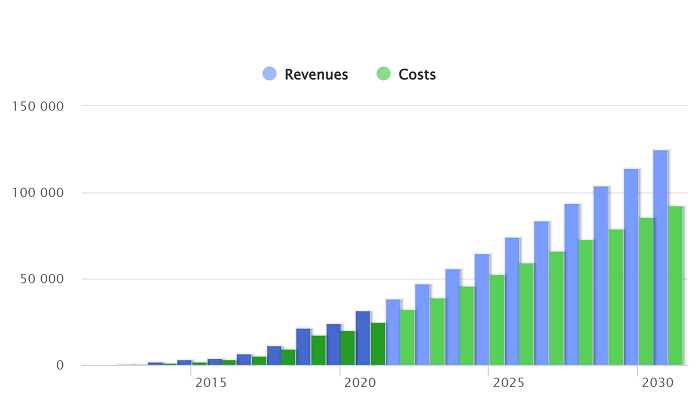Screen dimensions: 700x408
Task: Toggle the Costs series legend label
Action: pyautogui.click(x=417, y=74)
